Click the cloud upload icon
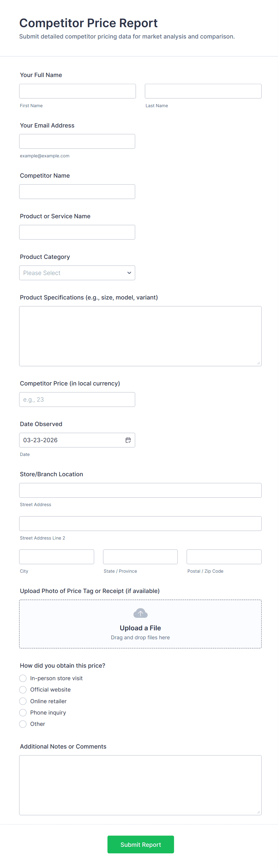Viewport: 278px width, 868px height. pyautogui.click(x=140, y=613)
